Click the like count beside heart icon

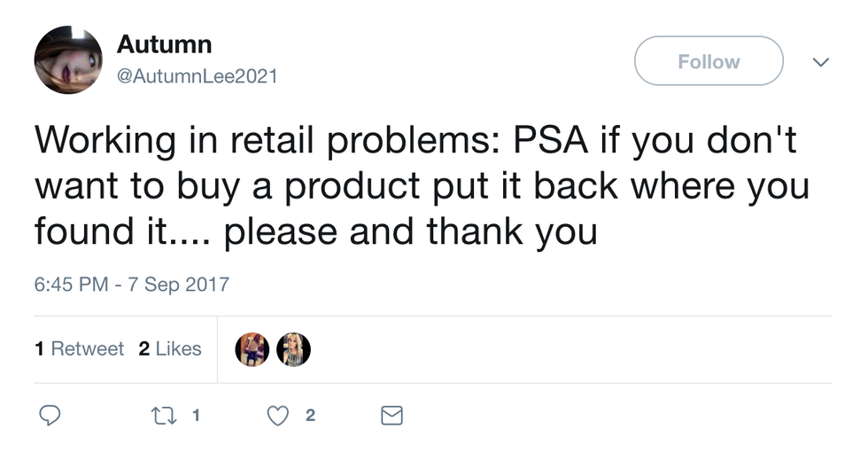click(x=309, y=415)
